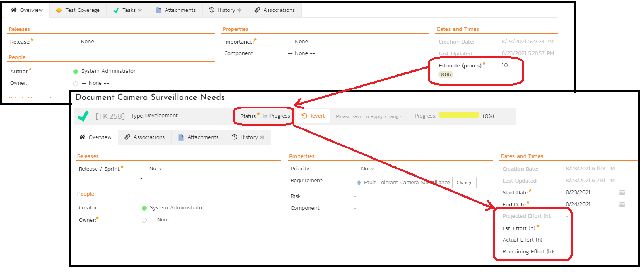This screenshot has height=276, width=644.
Task: Open the Release / Sprint dropdown
Action: point(156,169)
